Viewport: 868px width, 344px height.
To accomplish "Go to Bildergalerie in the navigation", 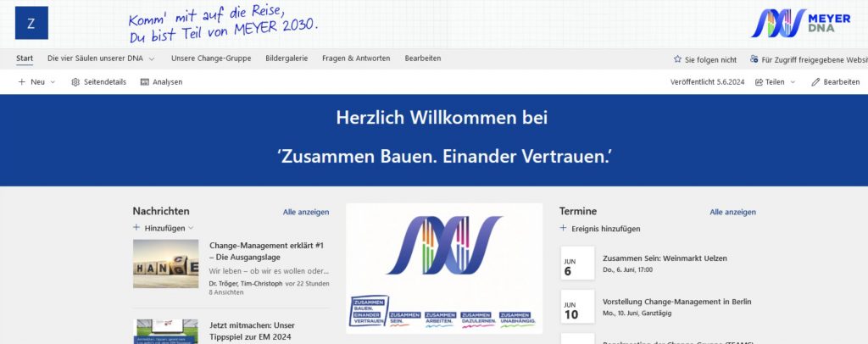I will pos(287,58).
